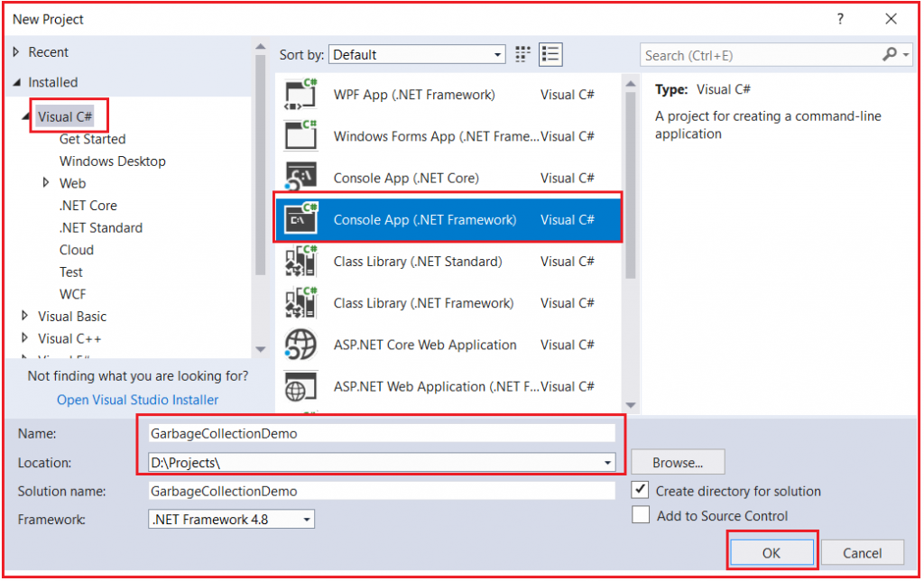
Task: Click the Browse button
Action: 678,463
